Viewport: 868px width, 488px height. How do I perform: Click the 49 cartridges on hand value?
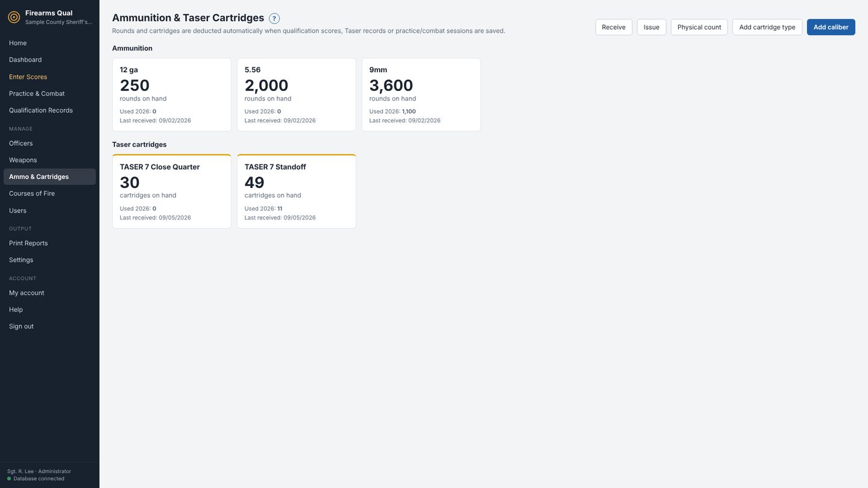point(254,183)
